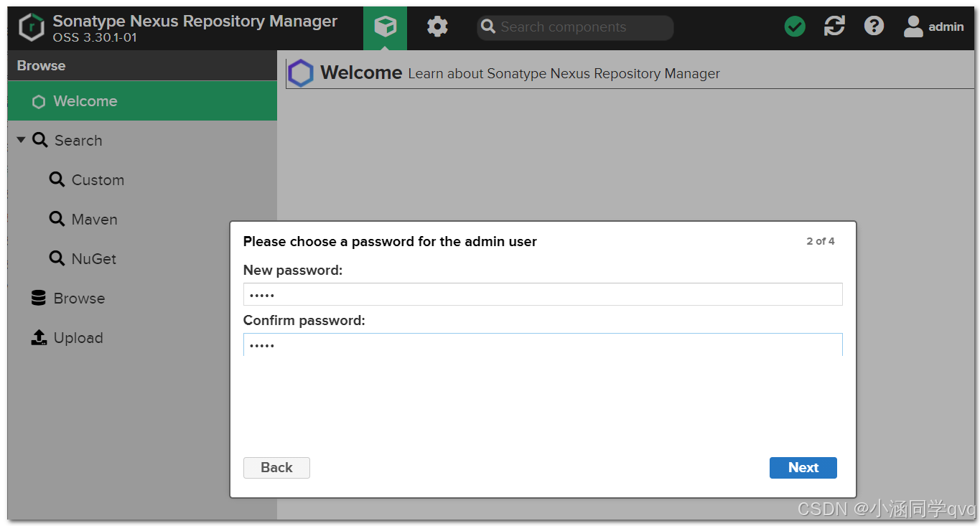Click the Confirm password field
The width and height of the screenshot is (980, 526).
pyautogui.click(x=543, y=344)
